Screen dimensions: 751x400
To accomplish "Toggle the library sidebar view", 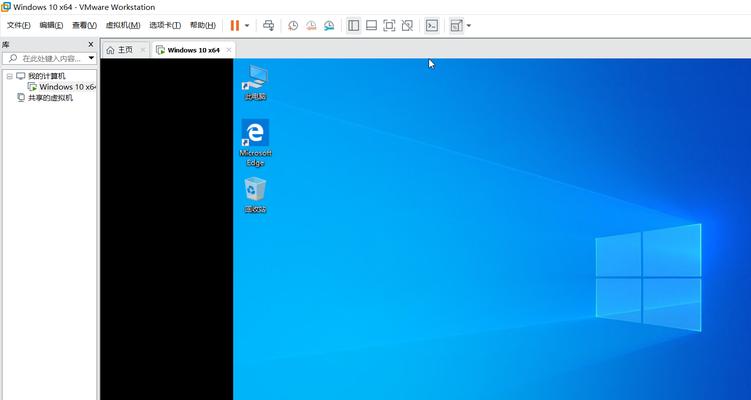I will pos(353,25).
